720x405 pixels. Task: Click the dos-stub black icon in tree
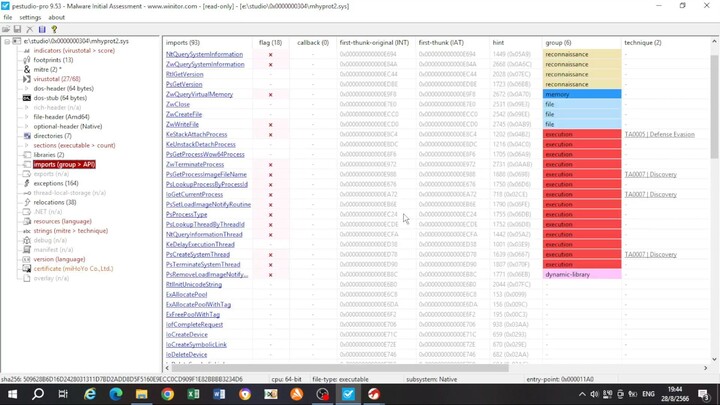tap(27, 98)
